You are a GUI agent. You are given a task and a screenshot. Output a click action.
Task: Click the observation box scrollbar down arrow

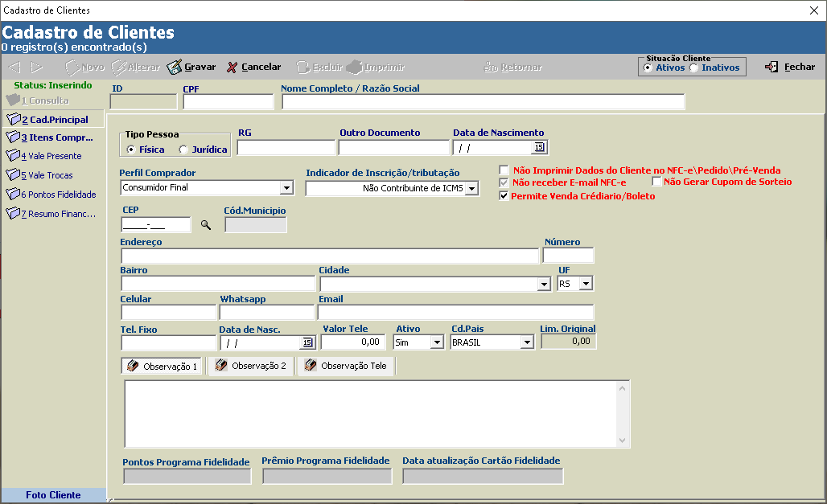623,440
